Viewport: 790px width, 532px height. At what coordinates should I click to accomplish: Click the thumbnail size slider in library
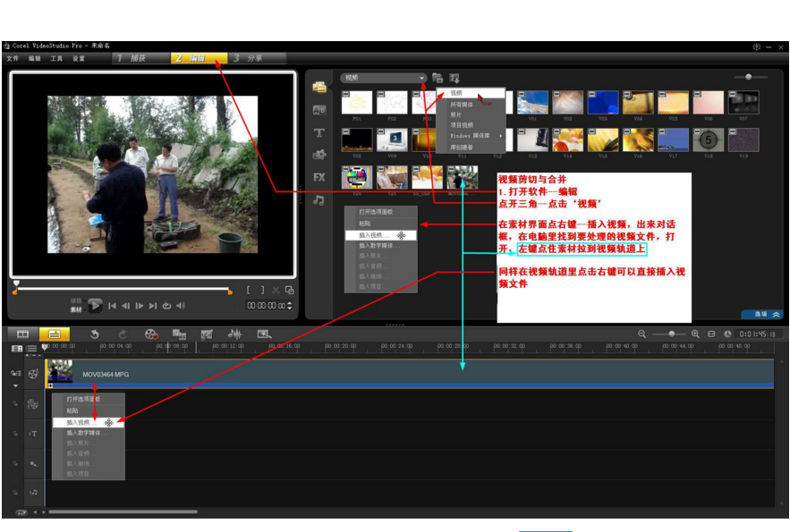749,77
